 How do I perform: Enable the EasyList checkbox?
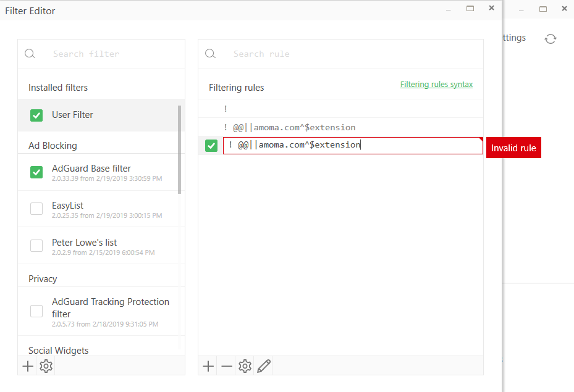[x=36, y=209]
